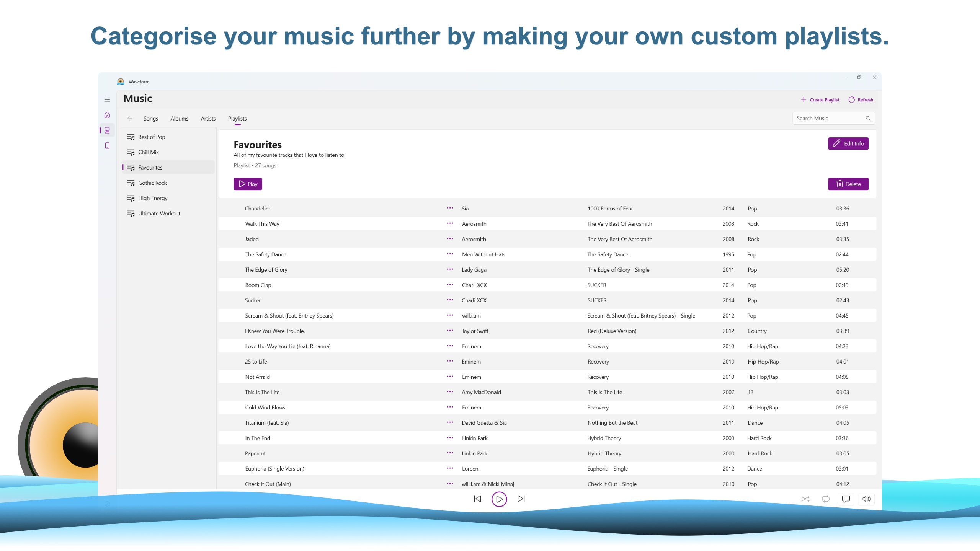Image resolution: width=980 pixels, height=551 pixels.
Task: Toggle shuffle playback
Action: tap(805, 499)
